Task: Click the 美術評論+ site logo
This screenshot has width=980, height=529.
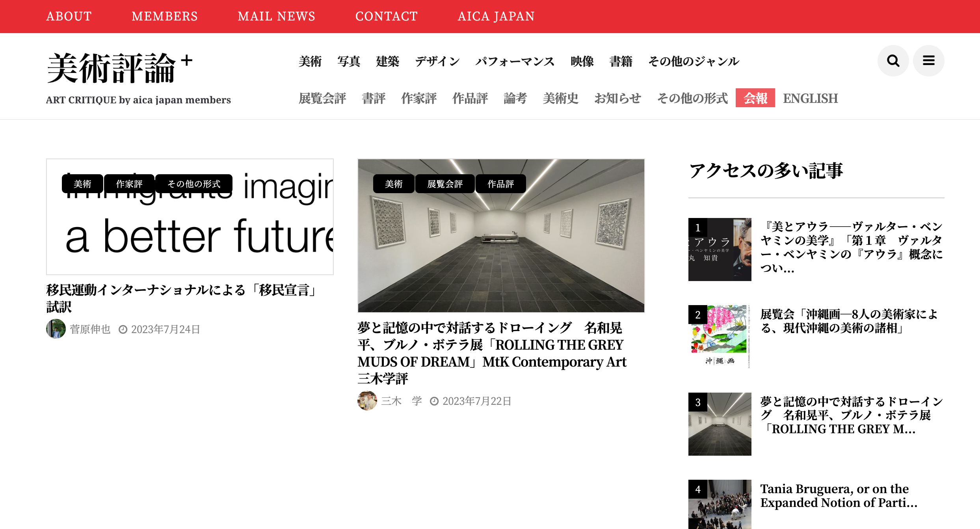Action: tap(120, 69)
